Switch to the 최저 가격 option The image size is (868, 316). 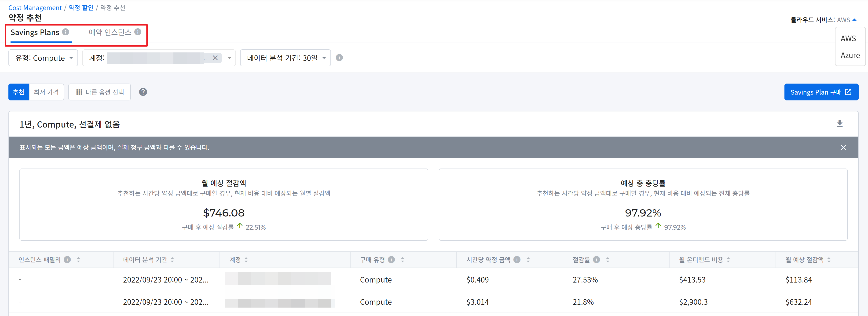click(x=46, y=92)
